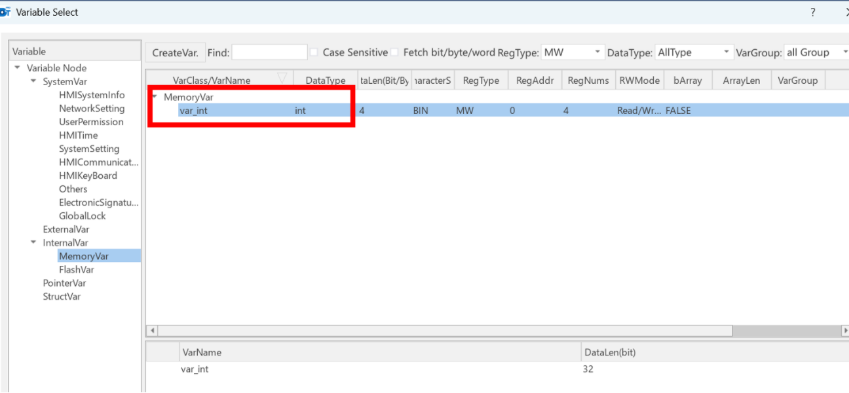Viewport: 849px width, 393px height.
Task: Select PointerVar in the tree
Action: click(64, 283)
